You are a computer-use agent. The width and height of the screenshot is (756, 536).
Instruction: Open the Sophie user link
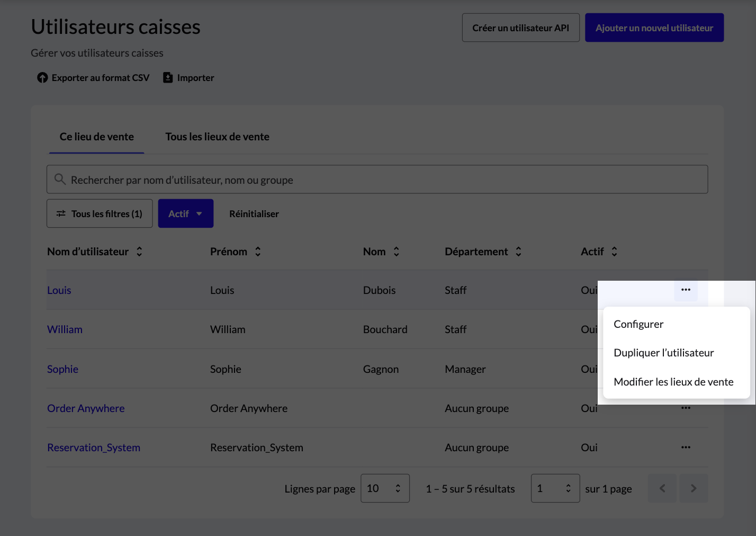pyautogui.click(x=62, y=369)
